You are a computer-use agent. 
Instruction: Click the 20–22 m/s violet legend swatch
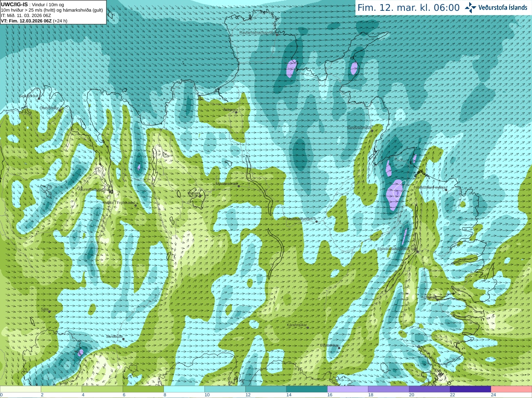pos(430,389)
